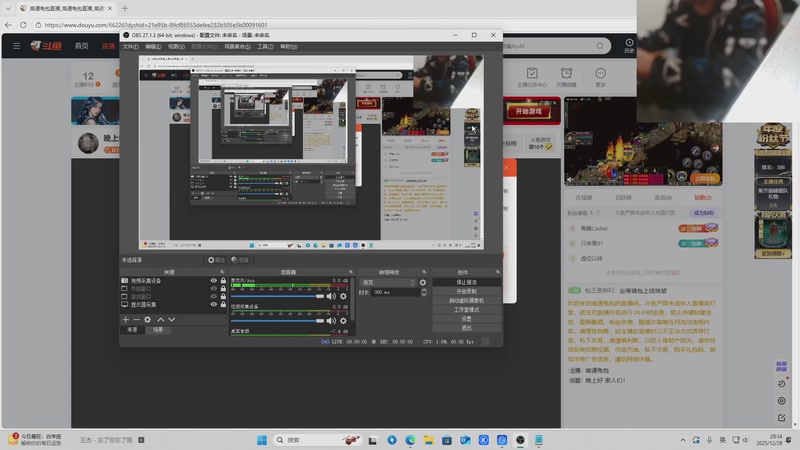Viewport: 800px width, 450px height.
Task: Show the dimmed source just above 显示器采集
Action: pyautogui.click(x=214, y=296)
